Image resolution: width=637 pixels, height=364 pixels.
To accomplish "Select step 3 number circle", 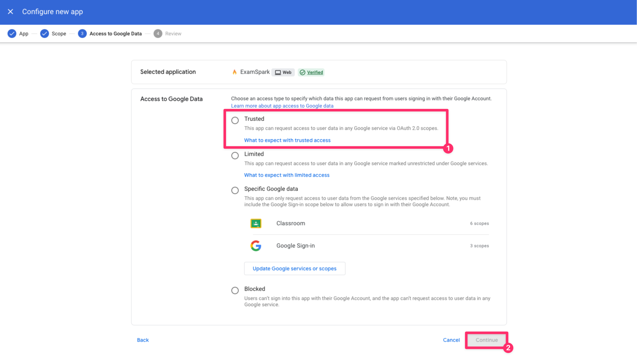I will click(x=82, y=34).
